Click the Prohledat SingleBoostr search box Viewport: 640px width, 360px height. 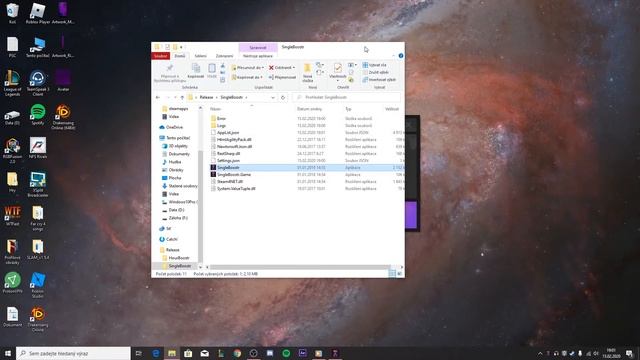346,98
